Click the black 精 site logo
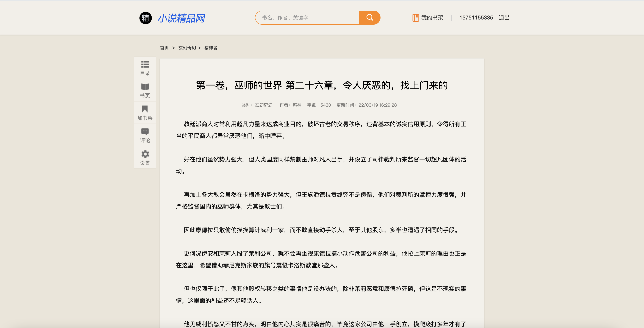The height and width of the screenshot is (328, 644). pyautogui.click(x=146, y=18)
